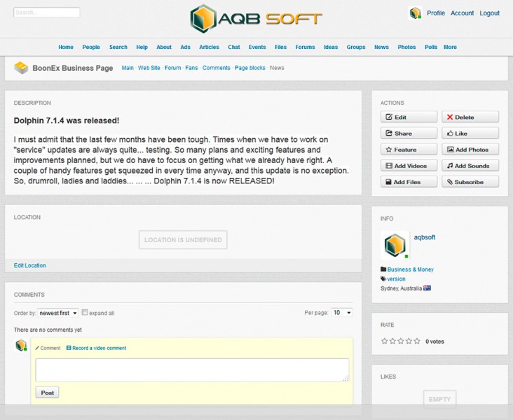
Task: Open the user avatar icon beside Profile
Action: pyautogui.click(x=415, y=13)
